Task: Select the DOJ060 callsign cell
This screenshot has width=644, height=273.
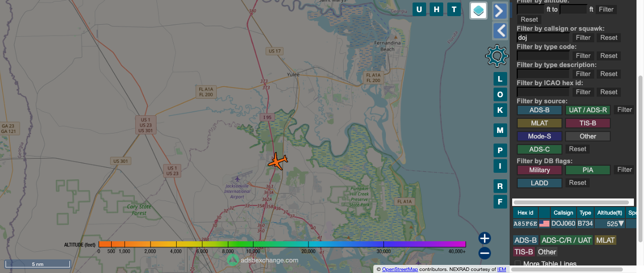Action: click(x=563, y=224)
